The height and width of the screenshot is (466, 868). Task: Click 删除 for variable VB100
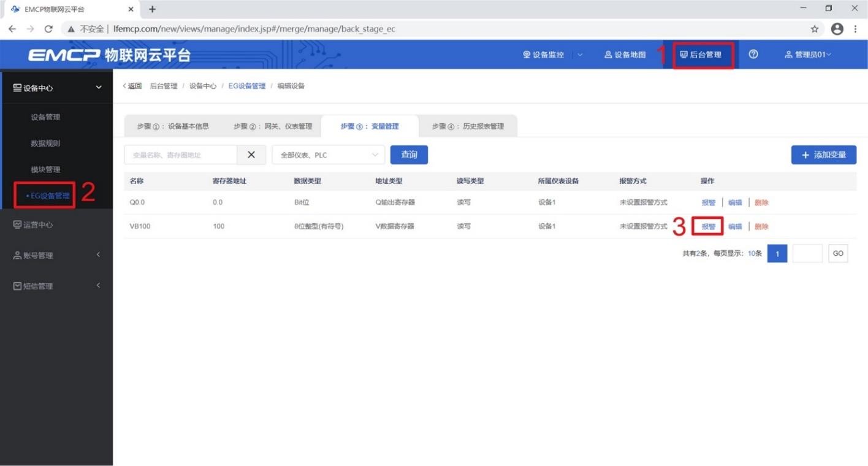click(761, 226)
